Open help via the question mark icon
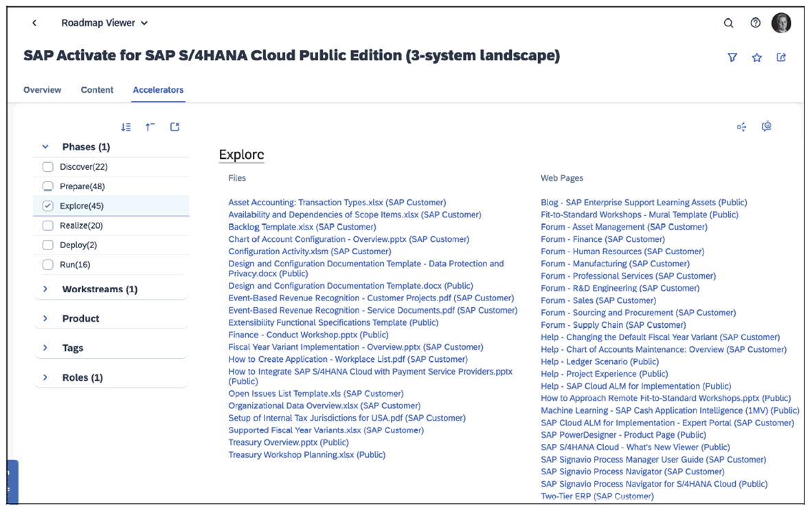Viewport: 812px width, 512px height. pyautogui.click(x=756, y=23)
